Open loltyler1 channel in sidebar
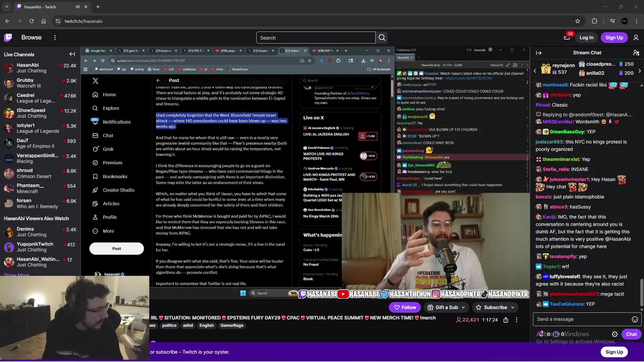644x362 pixels. pyautogui.click(x=40, y=128)
